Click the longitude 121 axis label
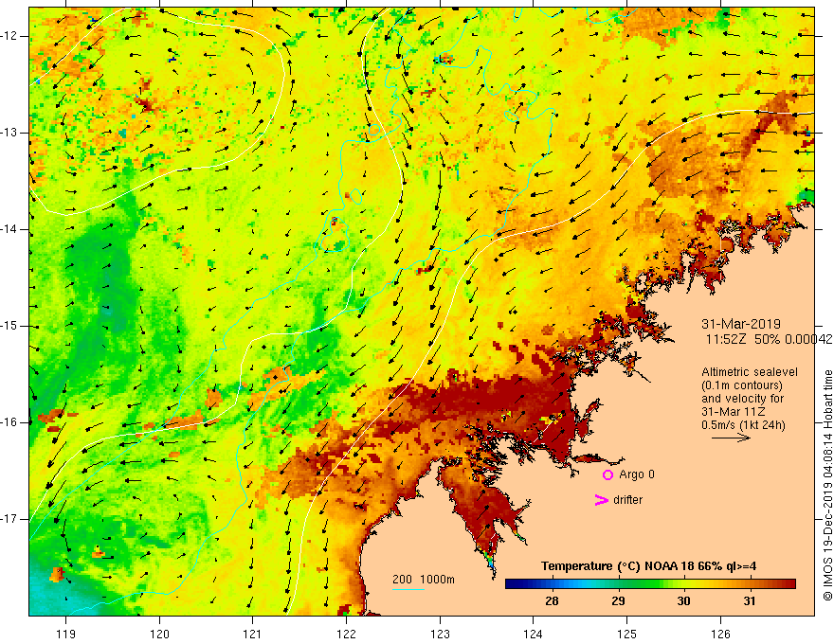Image resolution: width=834 pixels, height=644 pixels. [253, 634]
